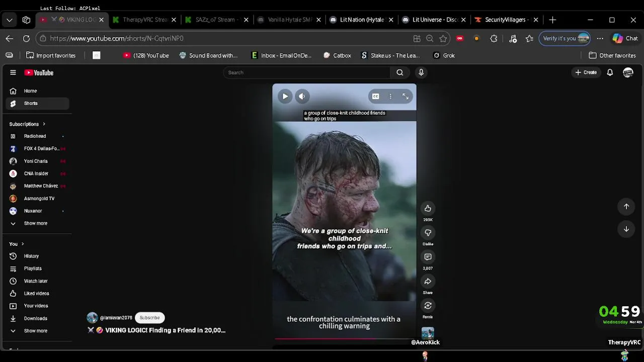Expand the You section
The height and width of the screenshot is (362, 644).
(17, 244)
